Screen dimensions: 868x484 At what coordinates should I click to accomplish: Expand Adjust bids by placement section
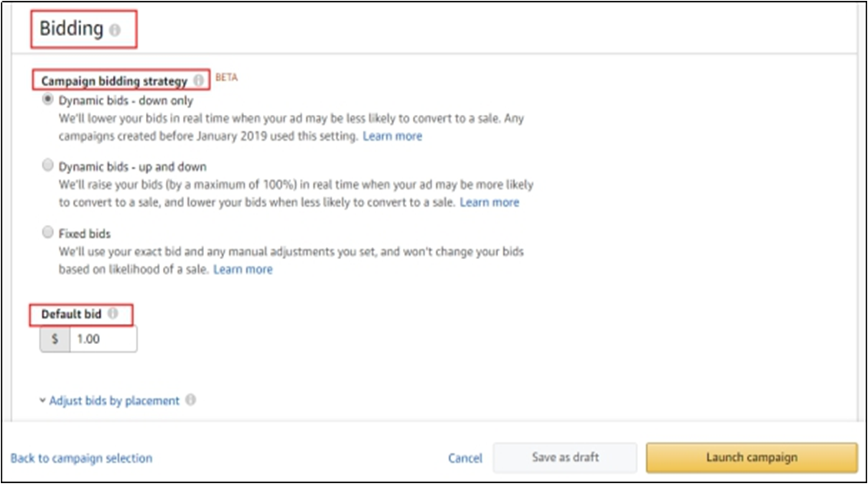click(114, 401)
